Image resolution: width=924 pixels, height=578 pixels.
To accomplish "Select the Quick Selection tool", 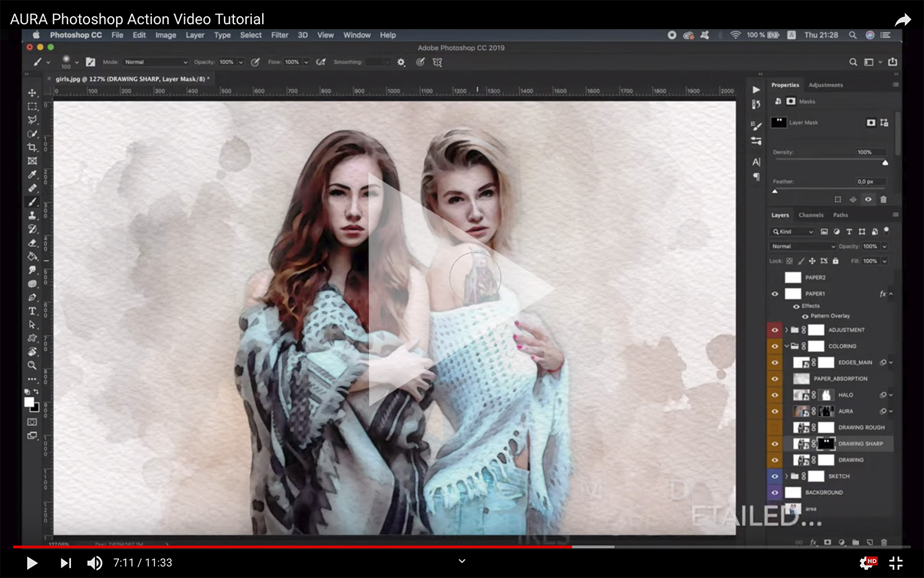I will coord(32,134).
